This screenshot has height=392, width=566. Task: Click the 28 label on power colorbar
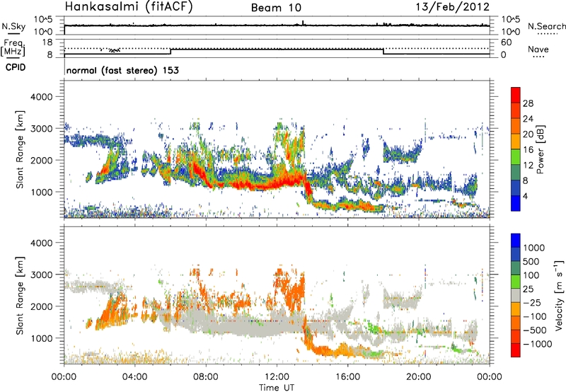528,103
